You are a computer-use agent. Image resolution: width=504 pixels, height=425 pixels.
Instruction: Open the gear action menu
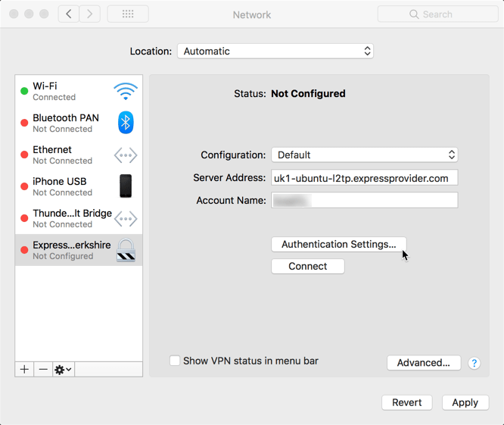pos(64,369)
